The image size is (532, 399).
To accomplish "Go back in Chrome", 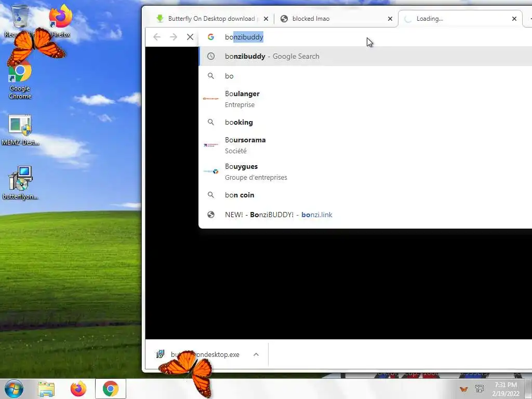I will click(157, 37).
